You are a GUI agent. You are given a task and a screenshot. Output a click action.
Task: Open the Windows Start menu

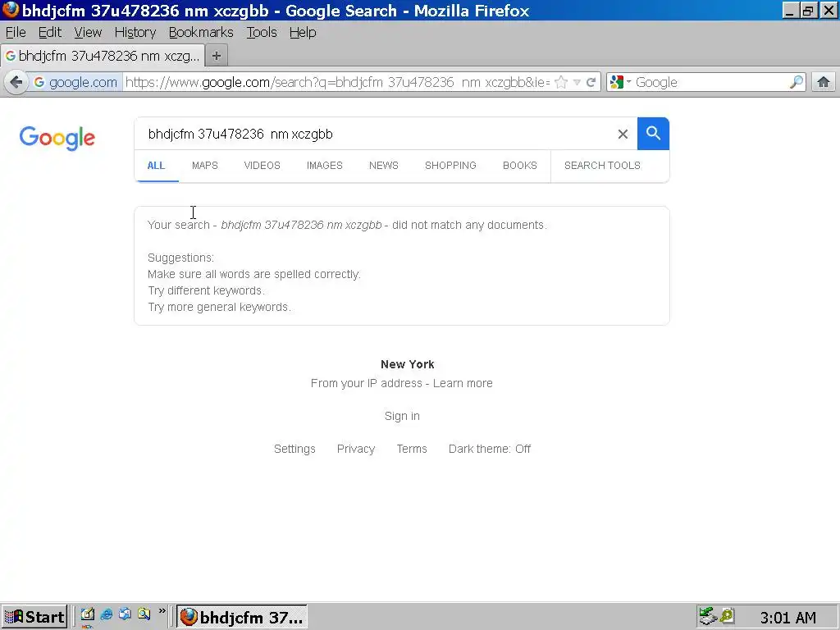[x=34, y=617]
